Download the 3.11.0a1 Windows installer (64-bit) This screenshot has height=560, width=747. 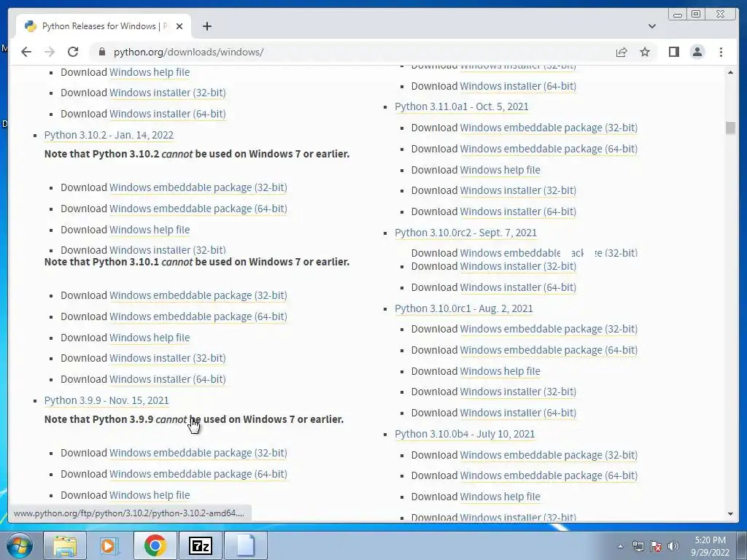[518, 211]
